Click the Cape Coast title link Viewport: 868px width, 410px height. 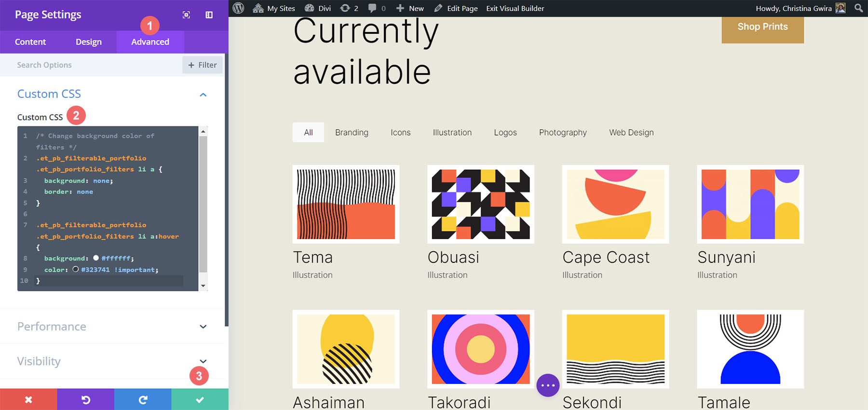click(x=606, y=258)
